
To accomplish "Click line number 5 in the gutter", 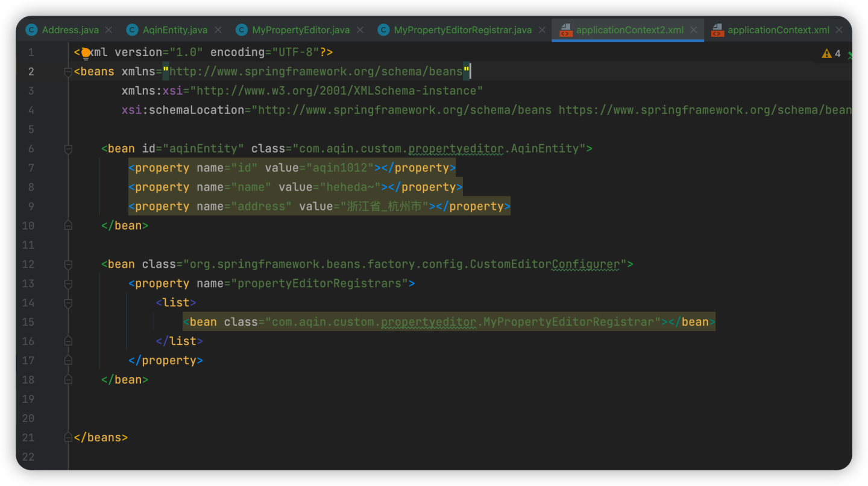I will [31, 130].
